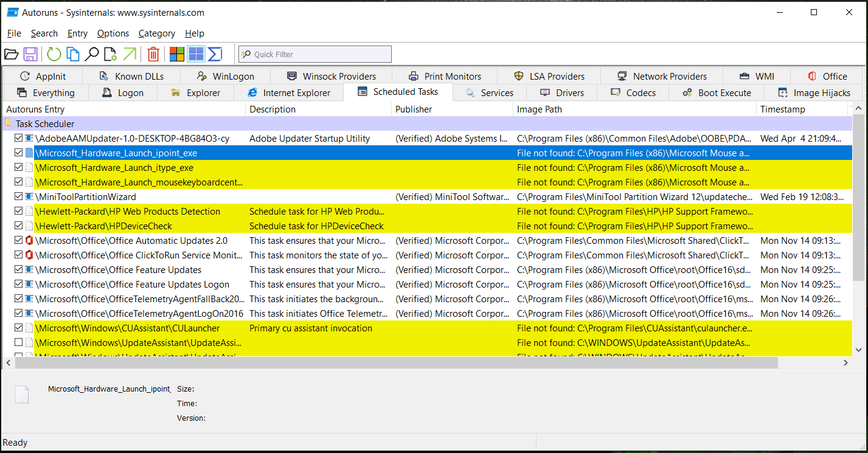Screen dimensions: 868x453
Task: Click the magnifying glass Find icon
Action: tap(92, 54)
